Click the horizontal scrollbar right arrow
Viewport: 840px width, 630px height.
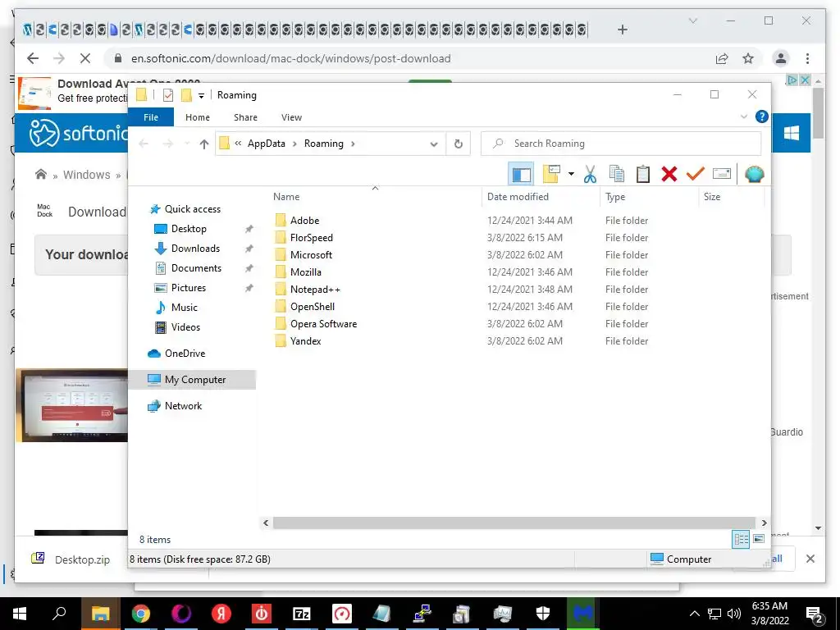pos(764,523)
